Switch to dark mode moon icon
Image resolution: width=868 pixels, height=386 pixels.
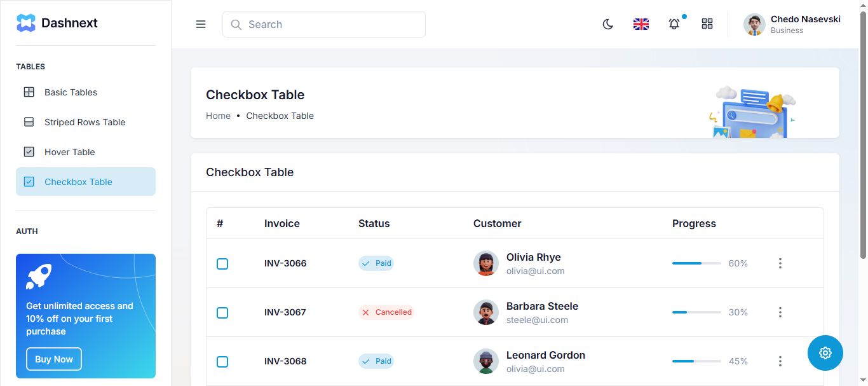(x=608, y=24)
